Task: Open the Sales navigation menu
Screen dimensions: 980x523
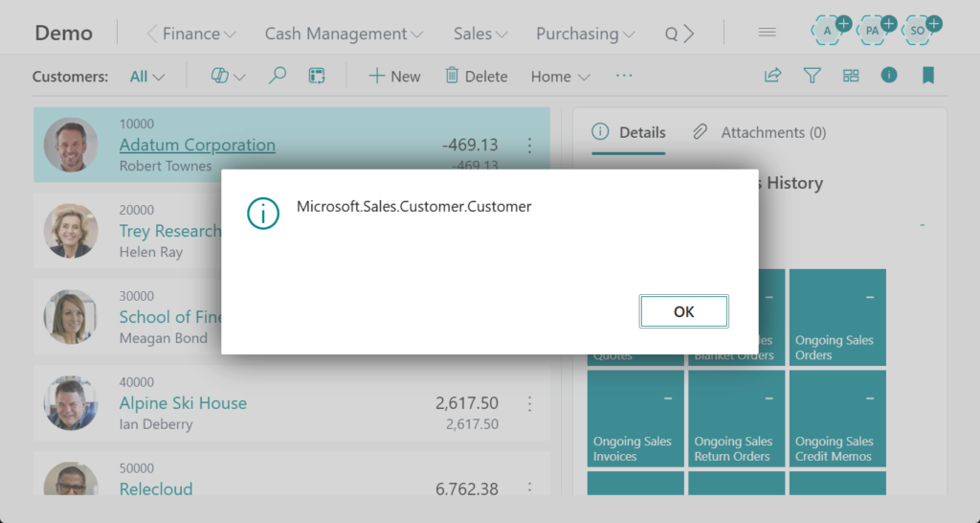Action: 479,34
